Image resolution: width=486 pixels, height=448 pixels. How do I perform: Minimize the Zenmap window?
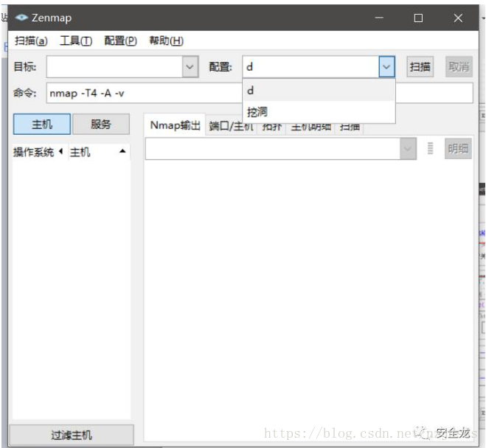click(x=379, y=18)
